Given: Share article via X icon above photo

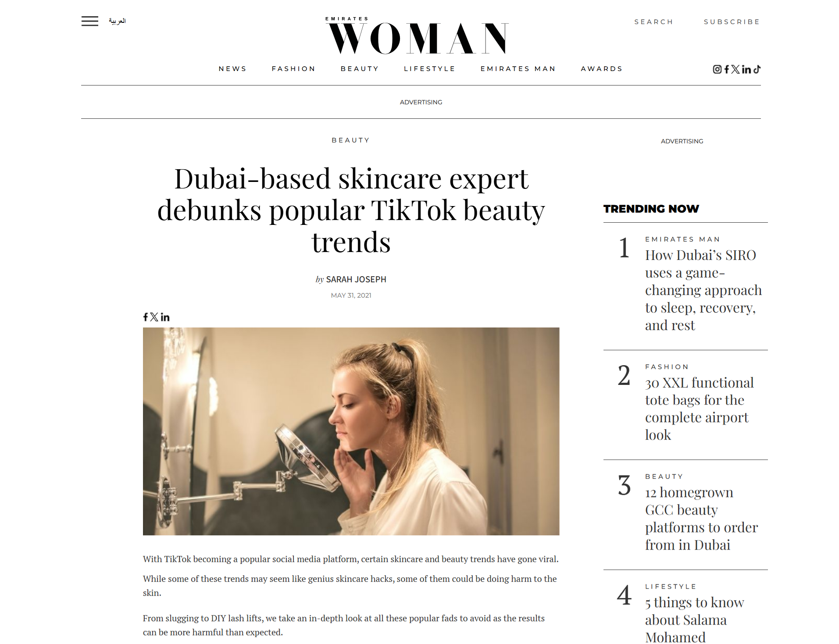Looking at the screenshot, I should tap(154, 317).
